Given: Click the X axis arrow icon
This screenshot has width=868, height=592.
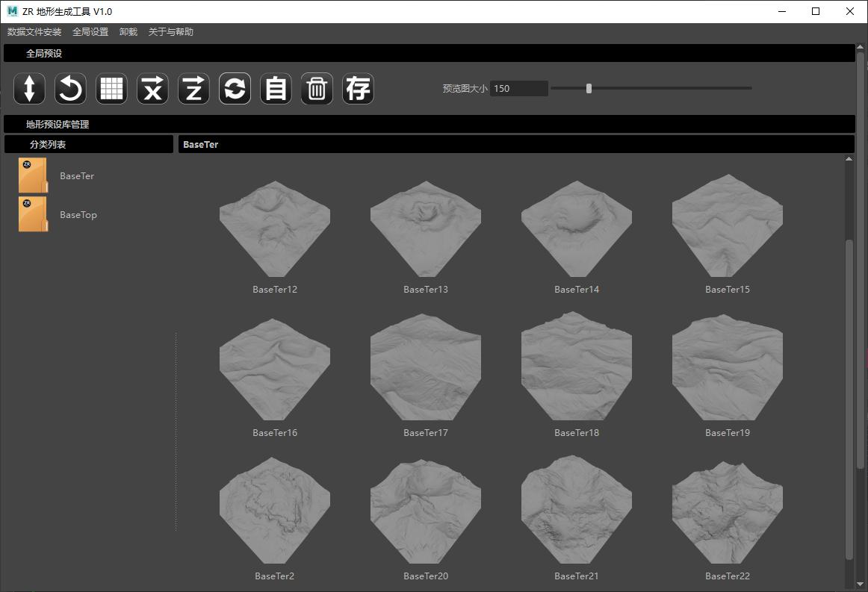Looking at the screenshot, I should [x=152, y=89].
